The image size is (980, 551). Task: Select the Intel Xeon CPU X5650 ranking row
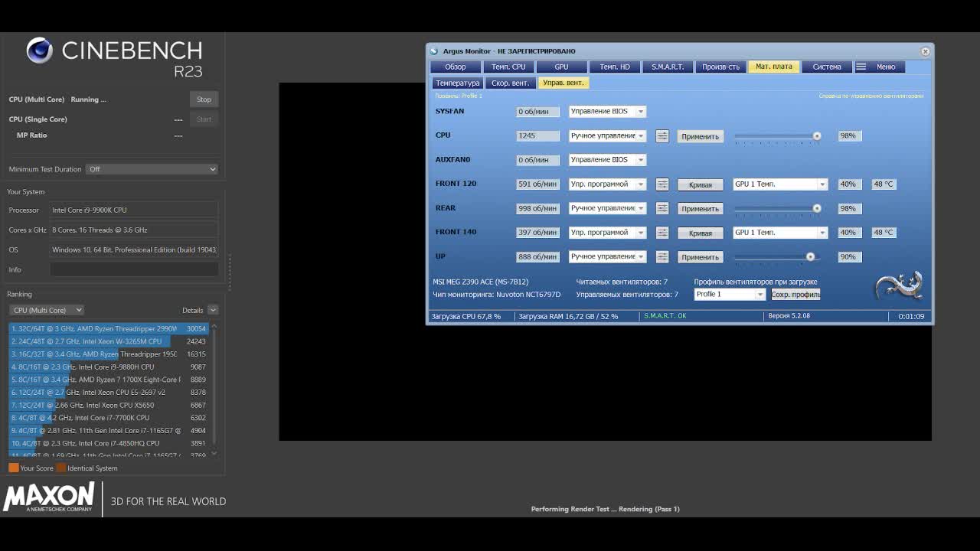108,405
